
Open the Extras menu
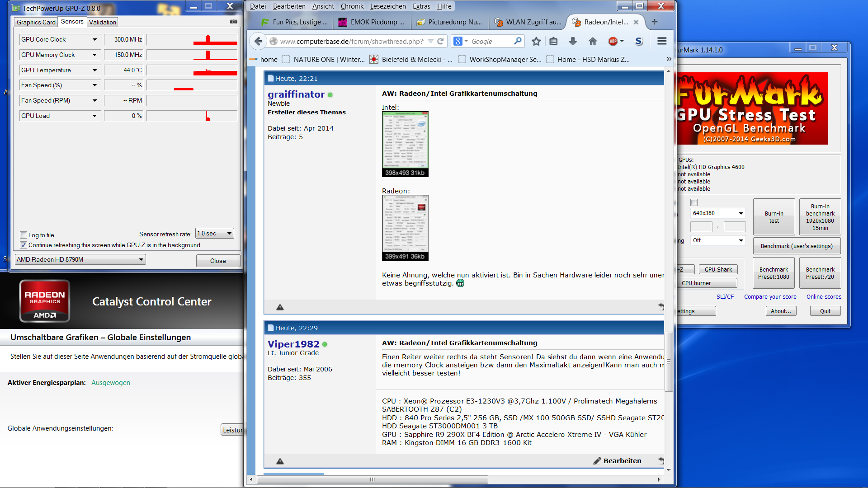click(421, 6)
